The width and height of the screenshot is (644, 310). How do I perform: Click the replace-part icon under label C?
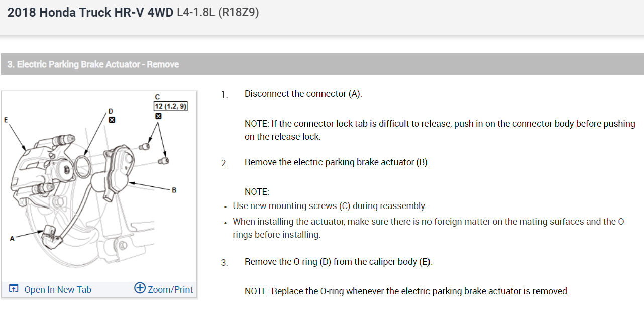[x=159, y=116]
